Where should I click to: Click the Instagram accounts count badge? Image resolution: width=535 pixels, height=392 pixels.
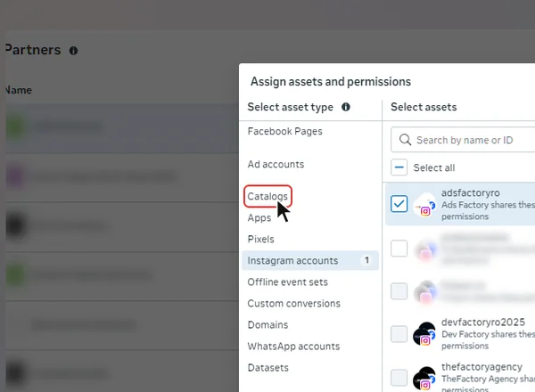point(366,260)
